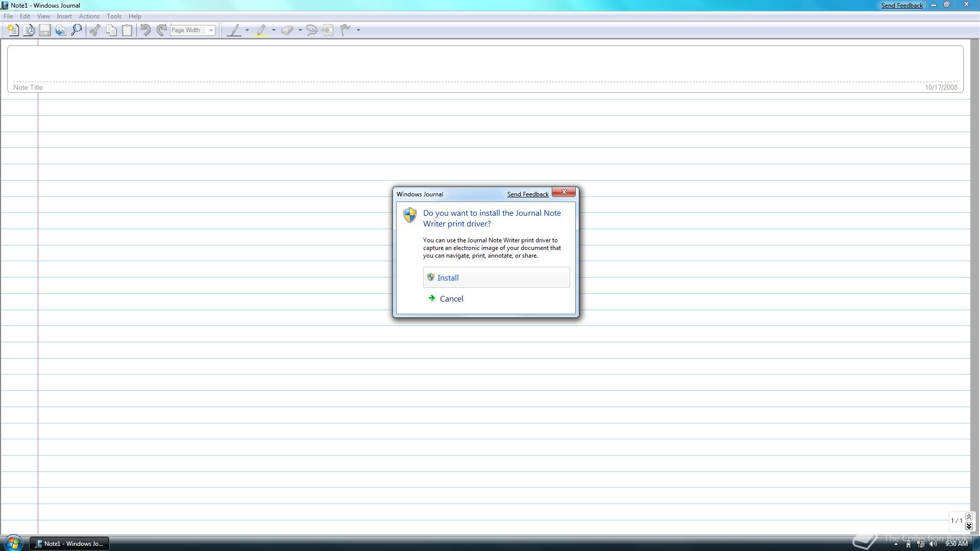
Task: Click the Paste clipboard icon
Action: (x=127, y=30)
